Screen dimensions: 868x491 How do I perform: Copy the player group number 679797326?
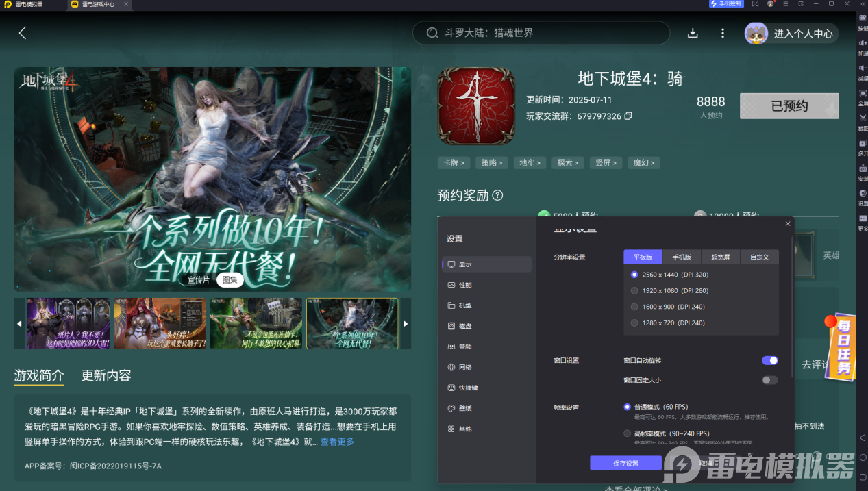tap(628, 116)
